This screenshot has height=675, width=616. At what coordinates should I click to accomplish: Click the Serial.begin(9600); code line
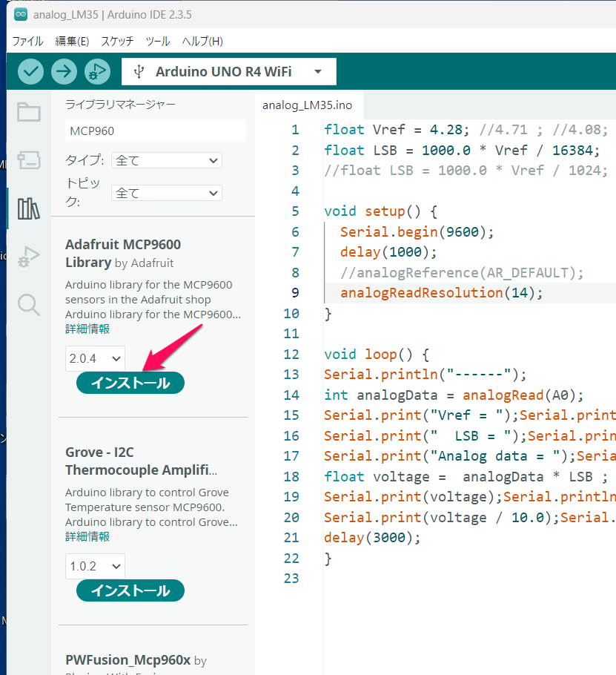pyautogui.click(x=417, y=231)
